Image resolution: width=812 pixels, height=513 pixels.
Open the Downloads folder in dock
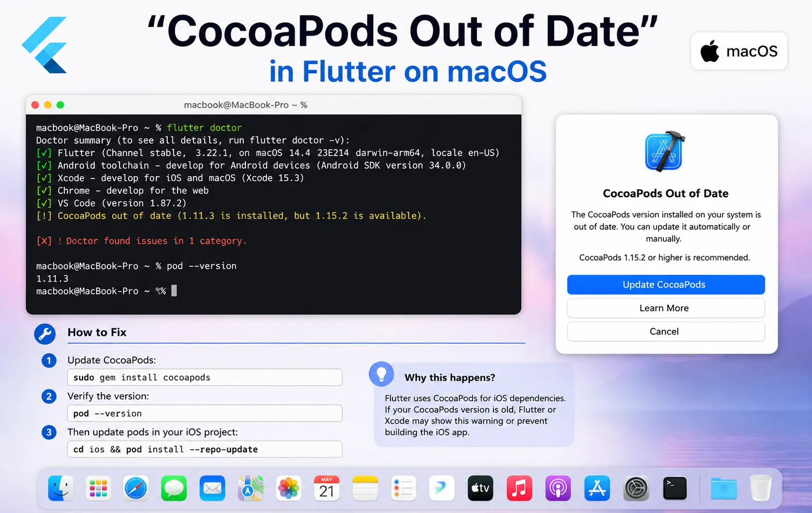click(x=723, y=488)
